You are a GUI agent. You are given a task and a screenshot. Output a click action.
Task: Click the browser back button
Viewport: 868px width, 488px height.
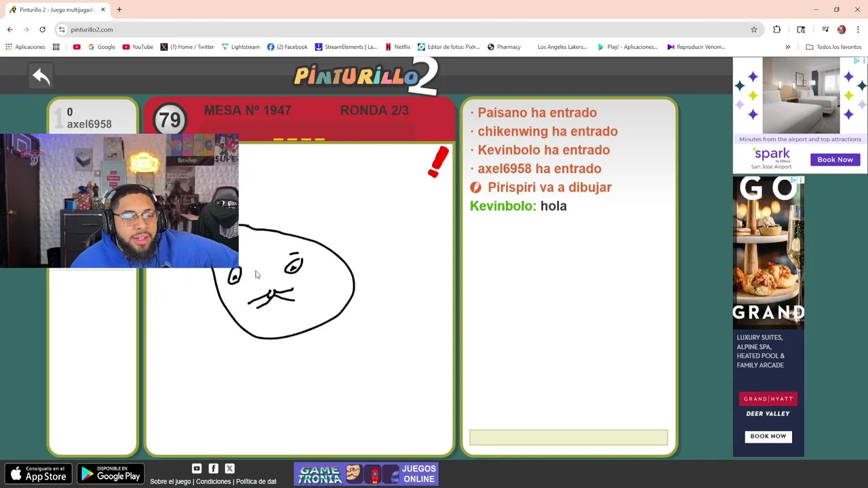coord(10,29)
